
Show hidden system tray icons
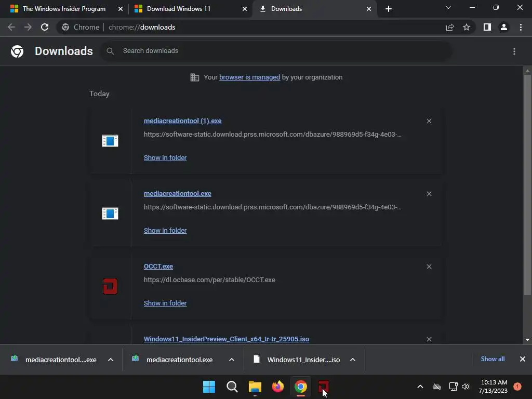point(420,387)
